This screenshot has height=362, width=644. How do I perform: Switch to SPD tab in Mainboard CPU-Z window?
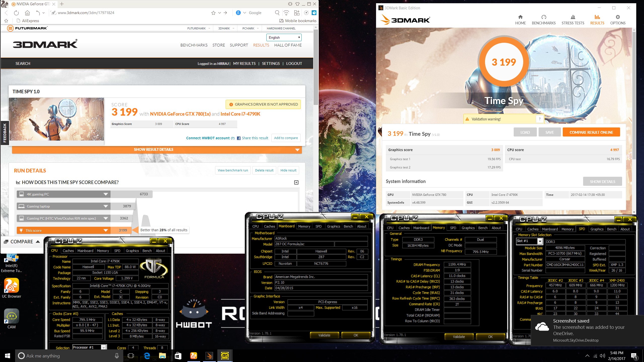click(x=318, y=226)
